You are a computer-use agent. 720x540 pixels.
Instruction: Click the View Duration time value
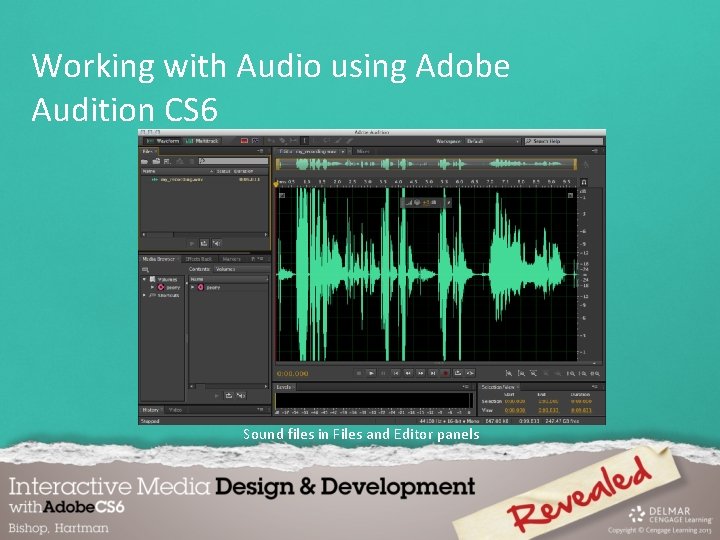(x=581, y=410)
